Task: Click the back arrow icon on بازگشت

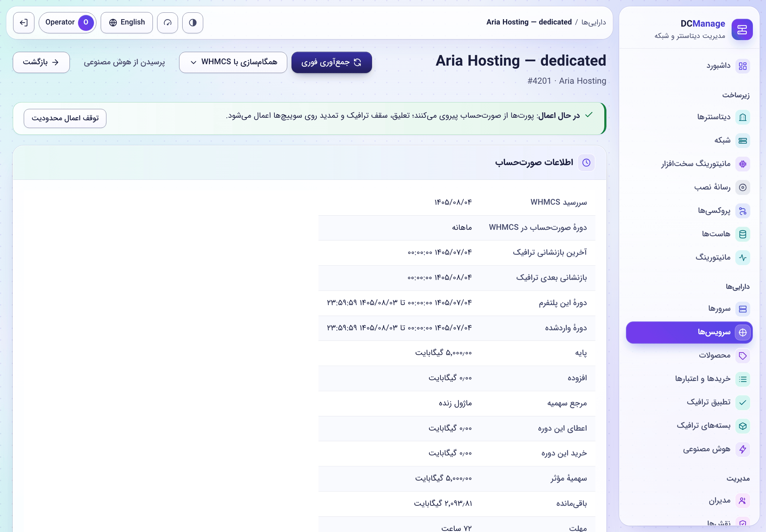Action: pyautogui.click(x=55, y=62)
